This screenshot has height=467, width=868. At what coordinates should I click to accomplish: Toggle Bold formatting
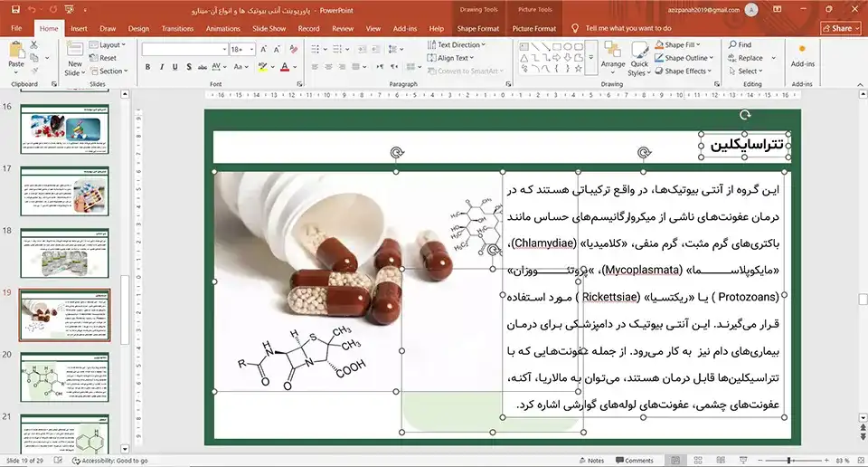pyautogui.click(x=147, y=66)
